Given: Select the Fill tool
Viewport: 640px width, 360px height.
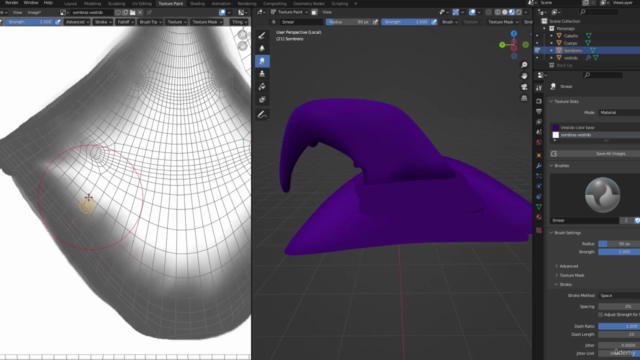Looking at the screenshot, I should [262, 87].
